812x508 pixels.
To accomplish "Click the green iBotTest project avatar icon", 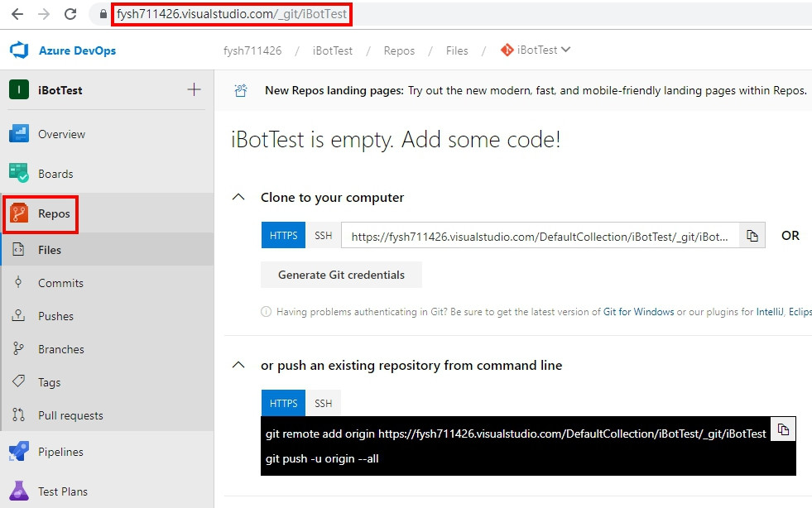I will tap(19, 89).
